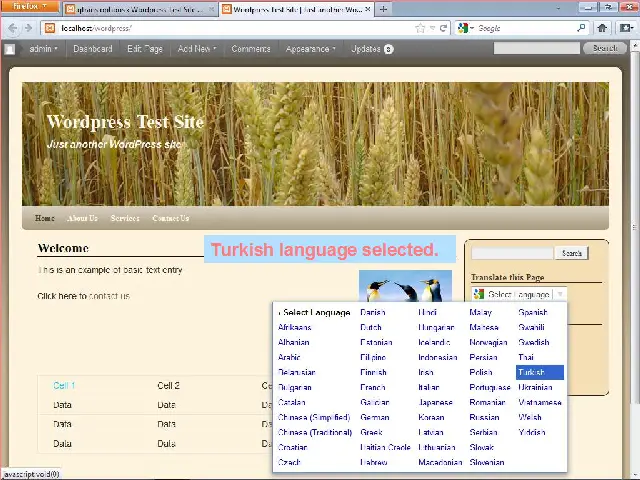
Task: Select German in the language list
Action: (375, 417)
